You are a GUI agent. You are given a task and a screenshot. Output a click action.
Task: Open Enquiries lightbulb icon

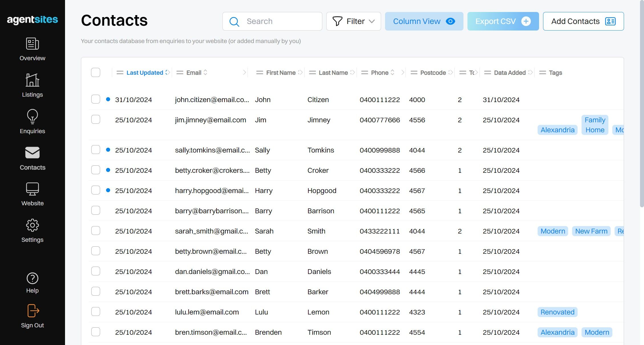(x=33, y=116)
